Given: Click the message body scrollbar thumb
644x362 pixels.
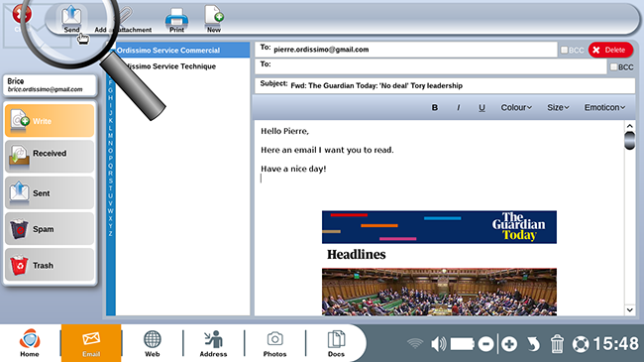Looking at the screenshot, I should 629,140.
